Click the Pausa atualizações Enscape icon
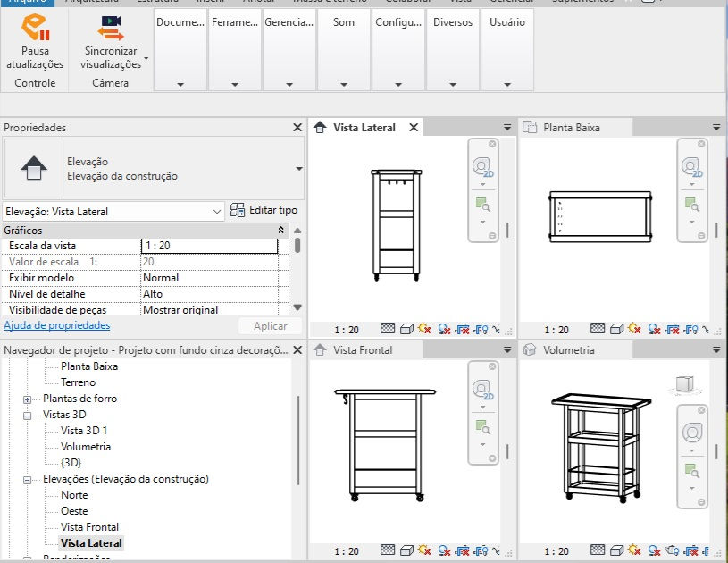 click(36, 28)
